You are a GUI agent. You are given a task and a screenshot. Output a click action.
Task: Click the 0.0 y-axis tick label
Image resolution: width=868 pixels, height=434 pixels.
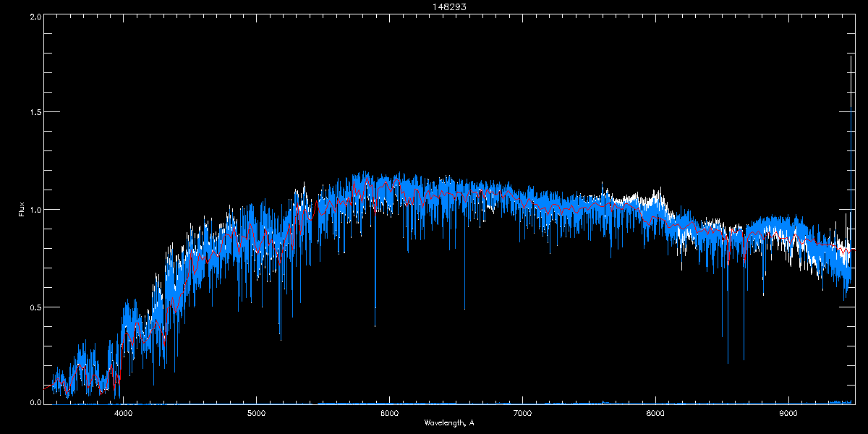[x=34, y=402]
